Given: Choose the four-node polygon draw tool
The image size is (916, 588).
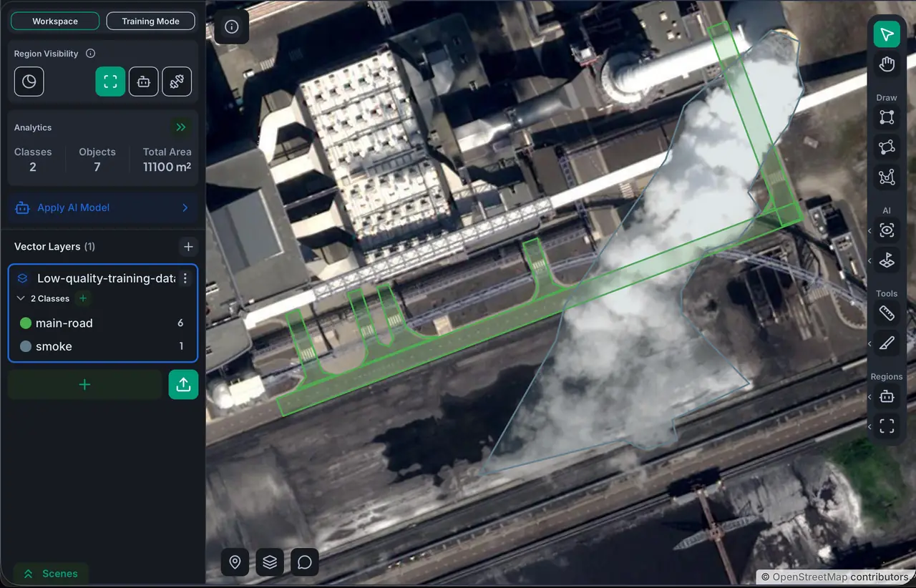Looking at the screenshot, I should point(887,147).
